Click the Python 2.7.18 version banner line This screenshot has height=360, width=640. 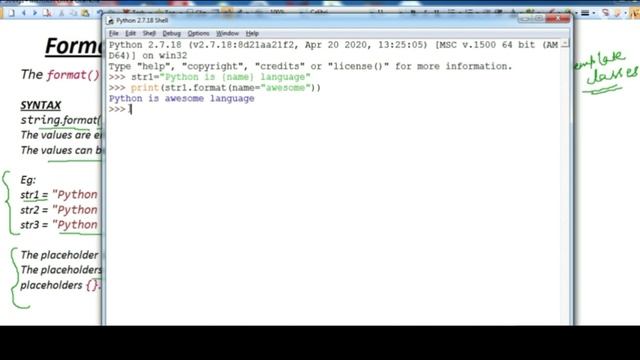(333, 45)
